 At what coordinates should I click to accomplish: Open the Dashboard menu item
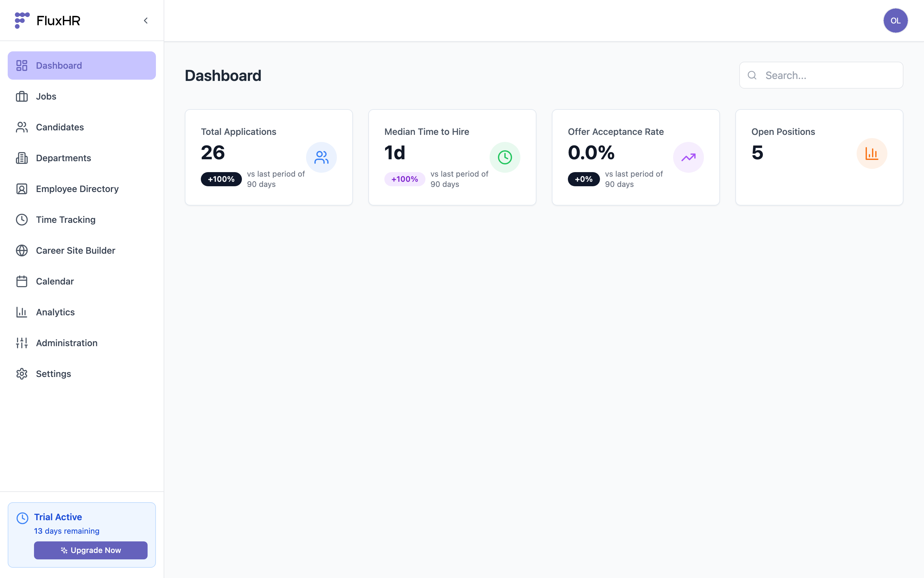click(82, 66)
